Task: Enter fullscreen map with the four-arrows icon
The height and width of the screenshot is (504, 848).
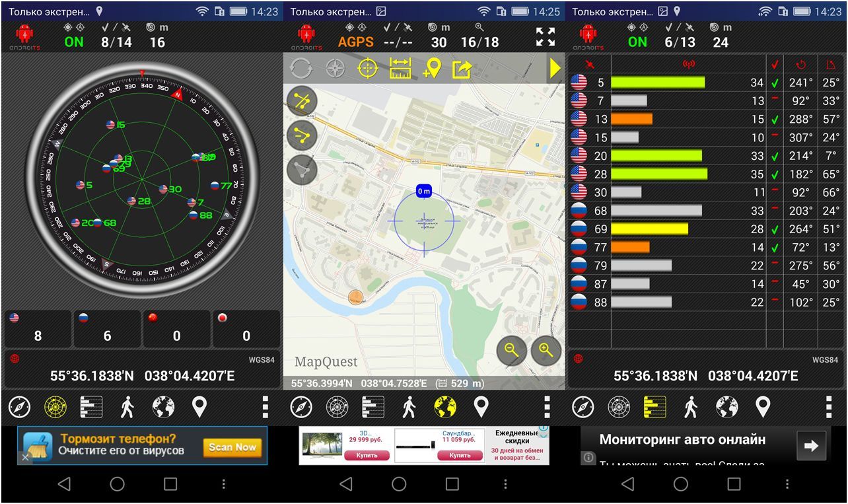Action: (546, 37)
